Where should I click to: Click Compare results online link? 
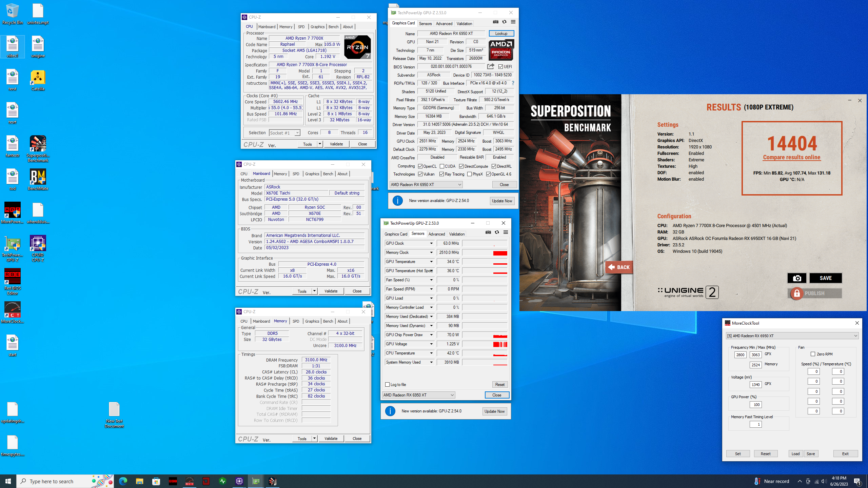click(792, 157)
